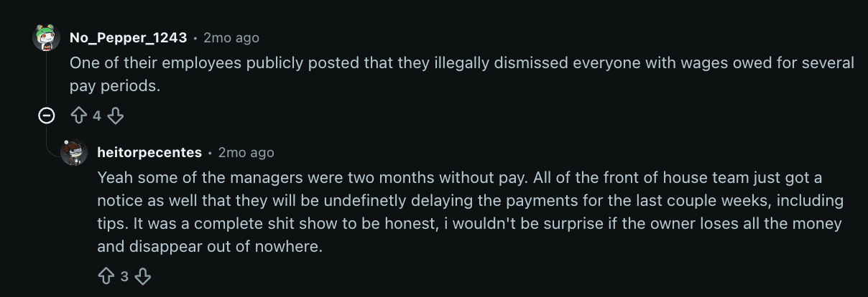The image size is (868, 297).
Task: Open the first comment's "2mo ago" permalink
Action: point(231,37)
